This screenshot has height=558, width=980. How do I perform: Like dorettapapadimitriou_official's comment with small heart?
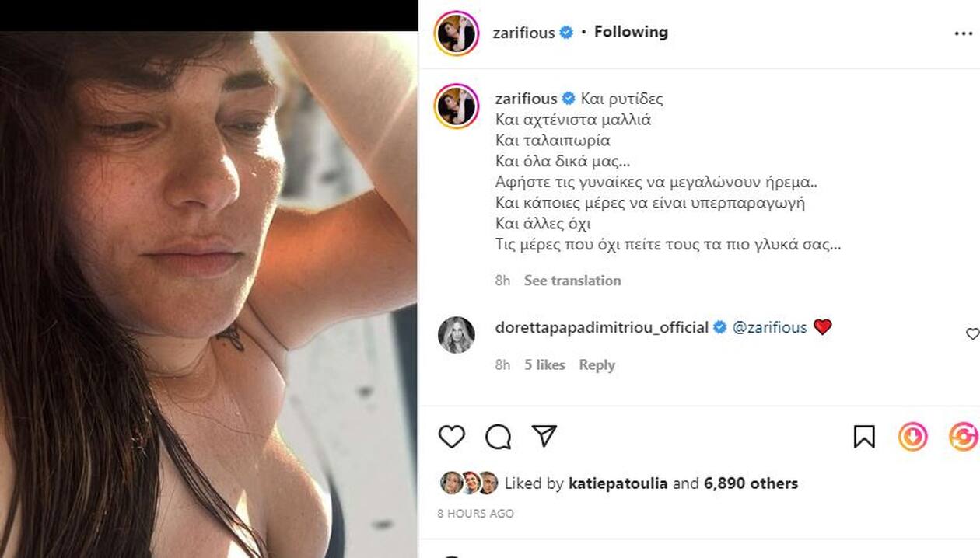972,333
